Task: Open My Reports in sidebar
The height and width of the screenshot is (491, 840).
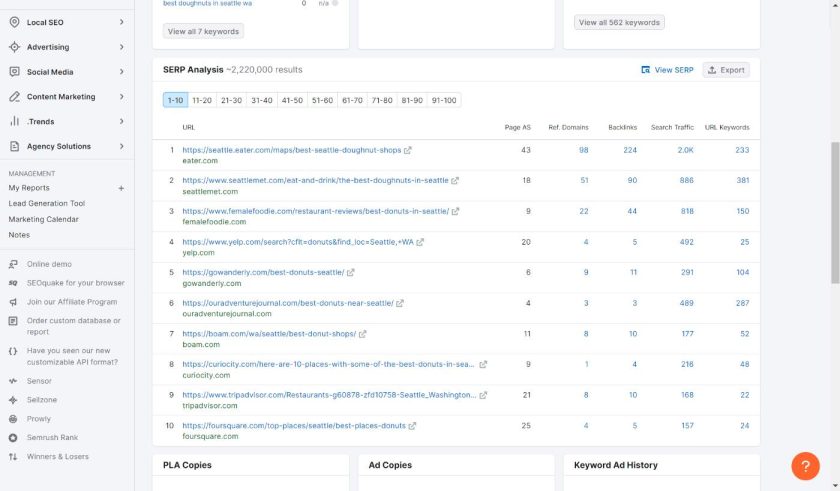Action: [29, 188]
